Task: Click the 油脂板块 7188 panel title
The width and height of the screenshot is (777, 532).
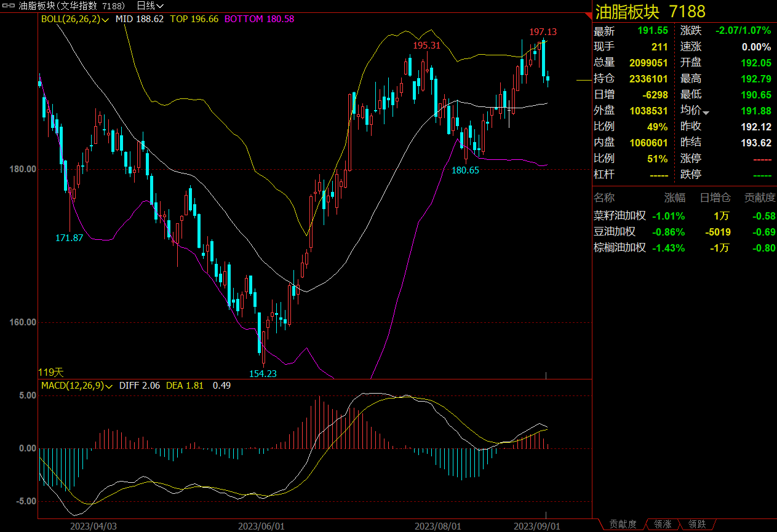Action: point(650,11)
